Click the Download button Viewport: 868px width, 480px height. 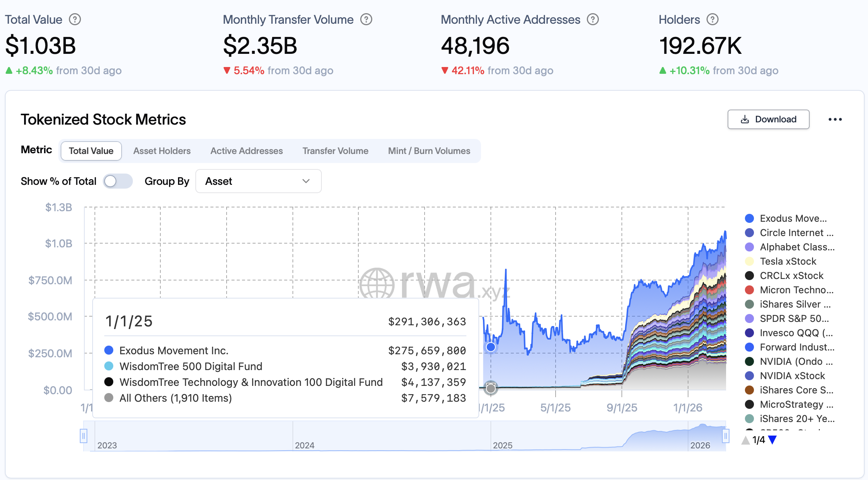click(x=768, y=119)
